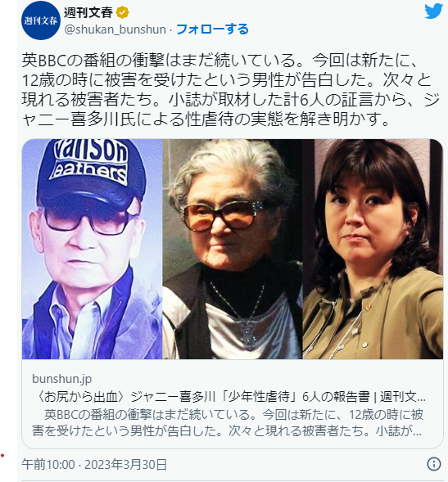Click the bunshun.jp domain label
448x482 pixels.
click(x=62, y=379)
